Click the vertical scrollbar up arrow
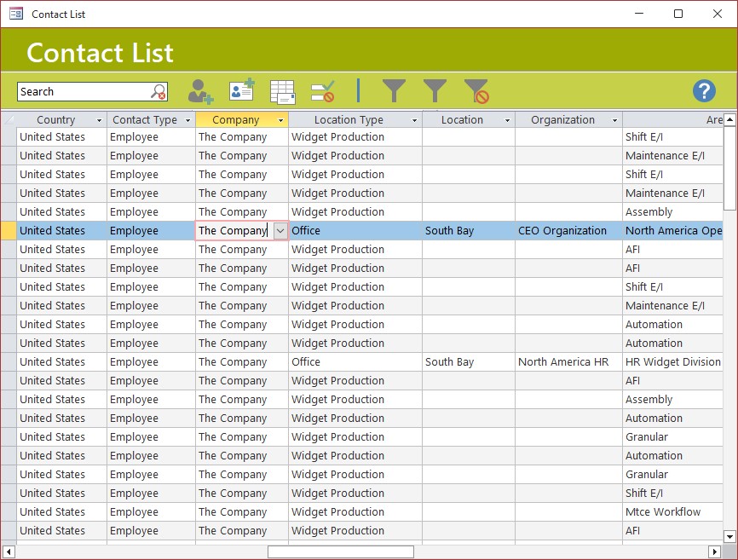The width and height of the screenshot is (738, 560). point(729,119)
